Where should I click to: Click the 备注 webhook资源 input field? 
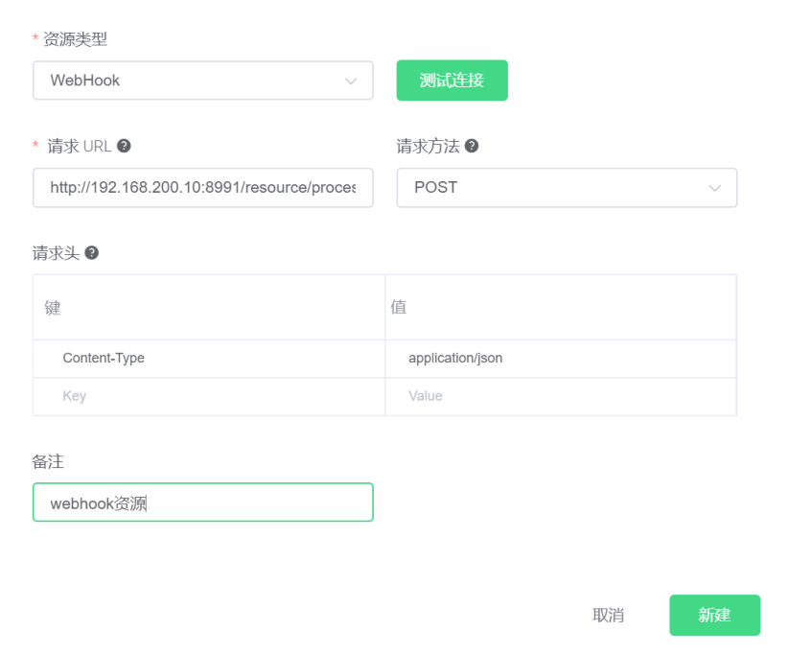203,502
